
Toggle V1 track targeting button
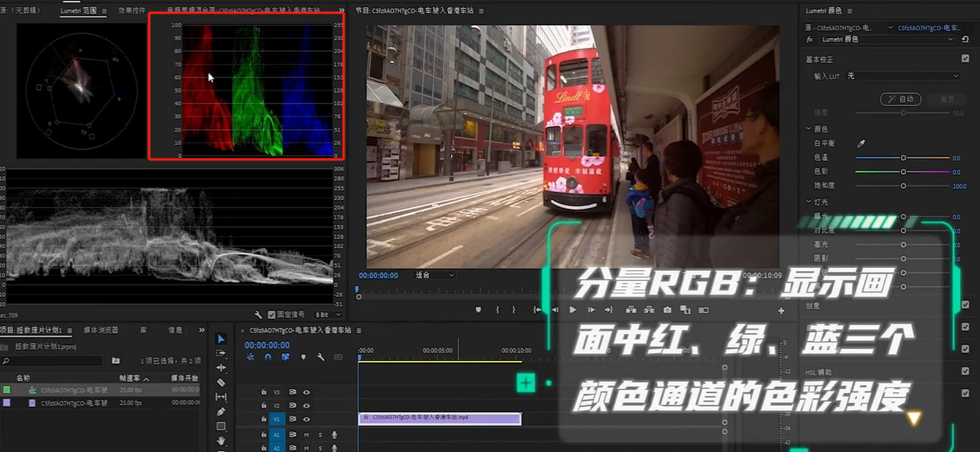pyautogui.click(x=277, y=419)
